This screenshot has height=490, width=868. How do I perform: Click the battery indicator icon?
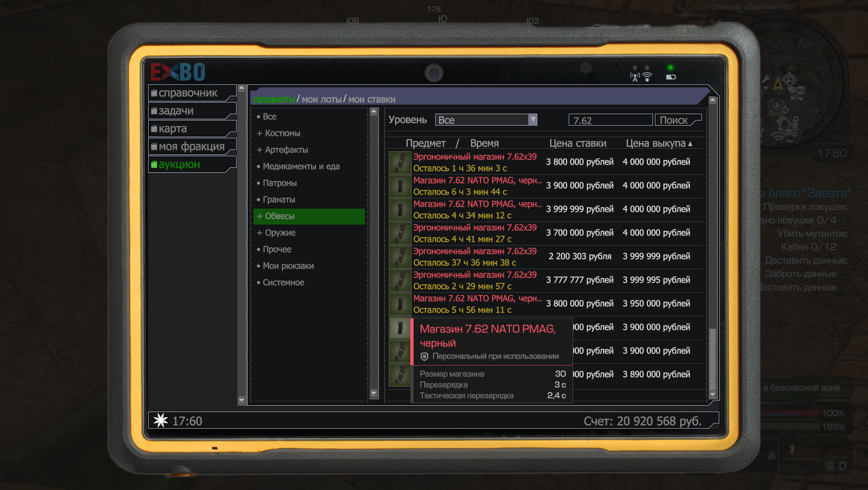point(671,77)
